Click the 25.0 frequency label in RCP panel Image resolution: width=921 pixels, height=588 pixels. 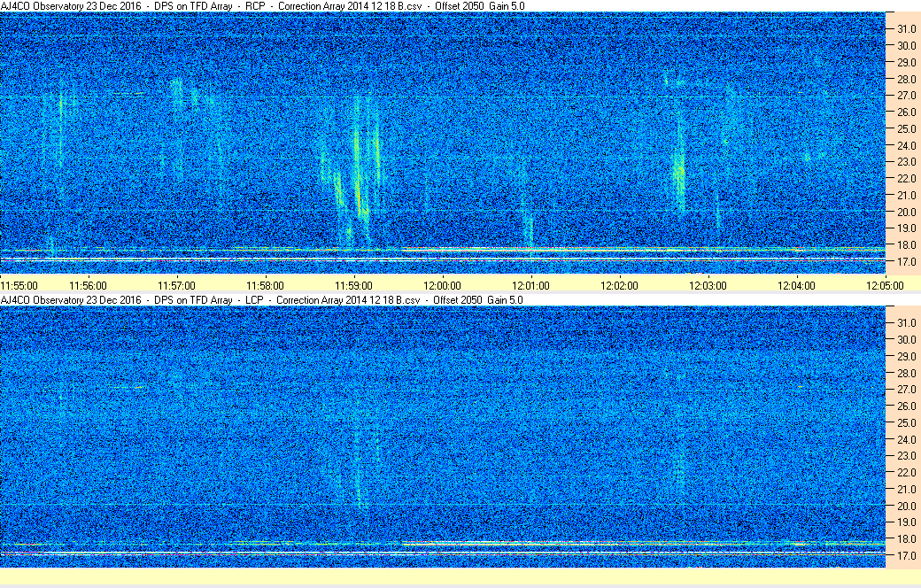tap(906, 128)
